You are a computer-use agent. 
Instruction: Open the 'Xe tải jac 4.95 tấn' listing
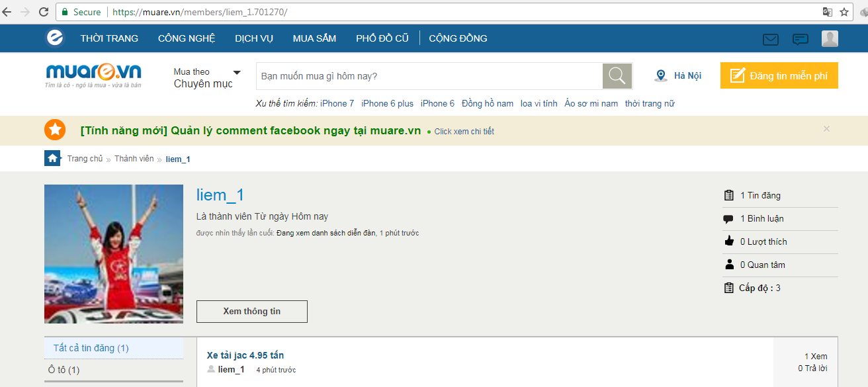point(245,355)
